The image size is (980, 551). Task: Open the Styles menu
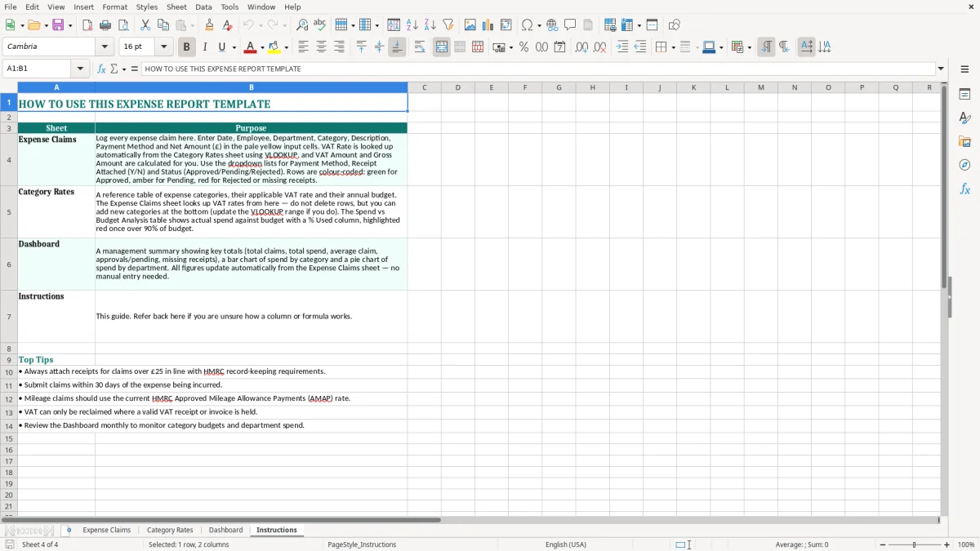point(147,7)
